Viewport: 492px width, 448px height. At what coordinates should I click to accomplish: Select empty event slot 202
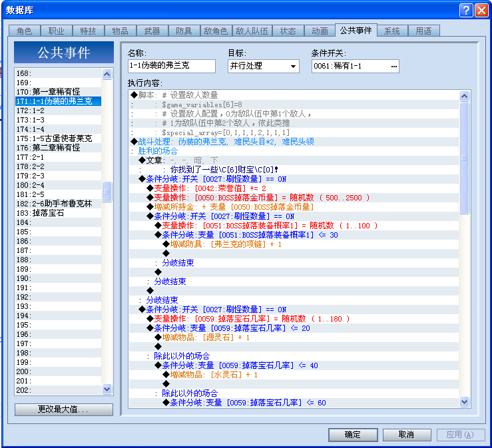click(59, 390)
